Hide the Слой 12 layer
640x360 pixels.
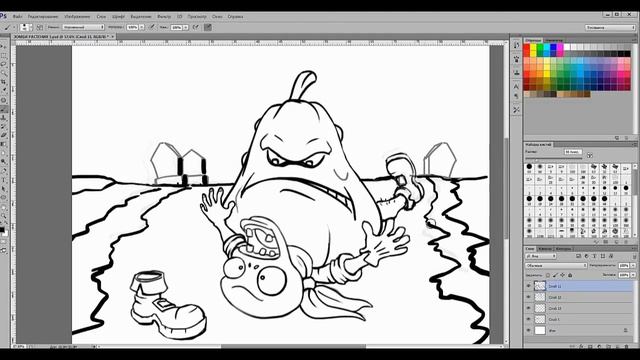click(x=528, y=297)
